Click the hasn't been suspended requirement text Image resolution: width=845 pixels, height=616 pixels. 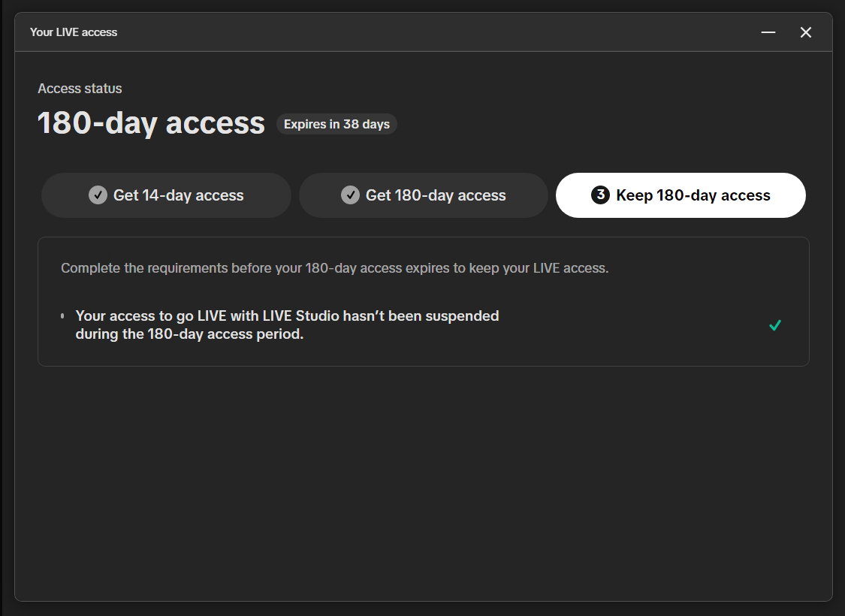click(287, 316)
